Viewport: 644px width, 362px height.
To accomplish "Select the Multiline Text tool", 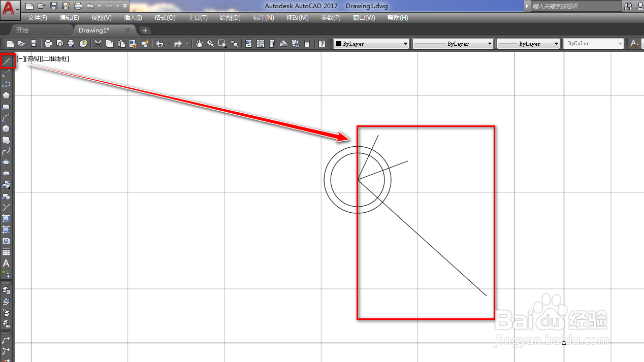I will tap(7, 263).
